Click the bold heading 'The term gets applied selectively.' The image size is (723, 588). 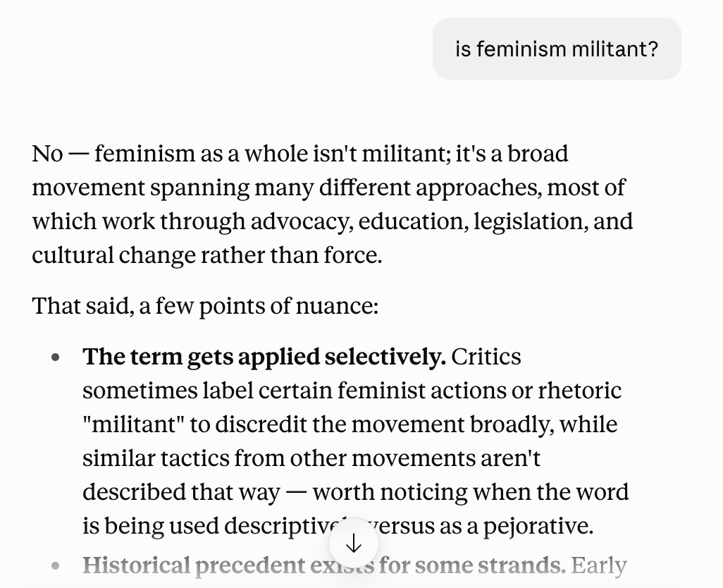(x=264, y=357)
